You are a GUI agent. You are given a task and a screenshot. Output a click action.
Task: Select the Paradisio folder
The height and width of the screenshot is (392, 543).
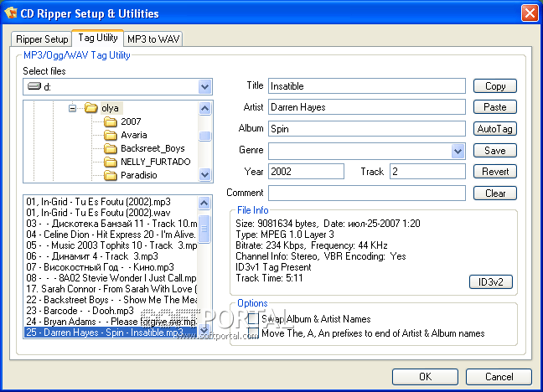[138, 175]
